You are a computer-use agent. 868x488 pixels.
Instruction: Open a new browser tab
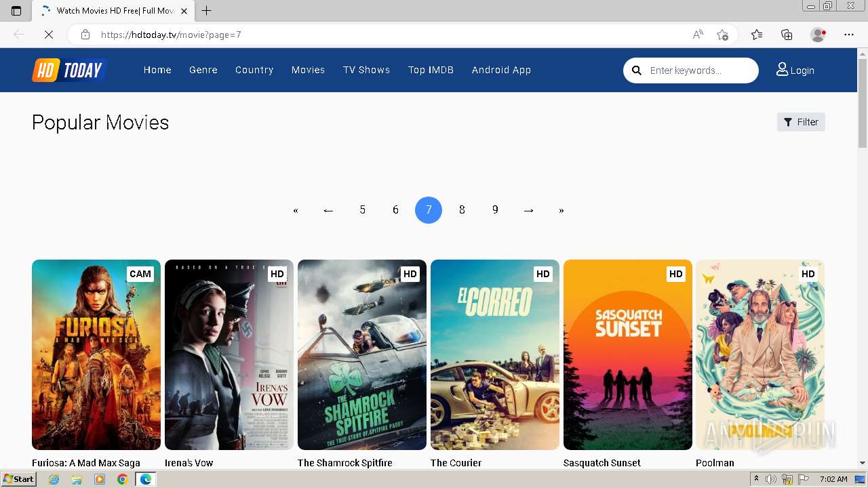click(207, 11)
